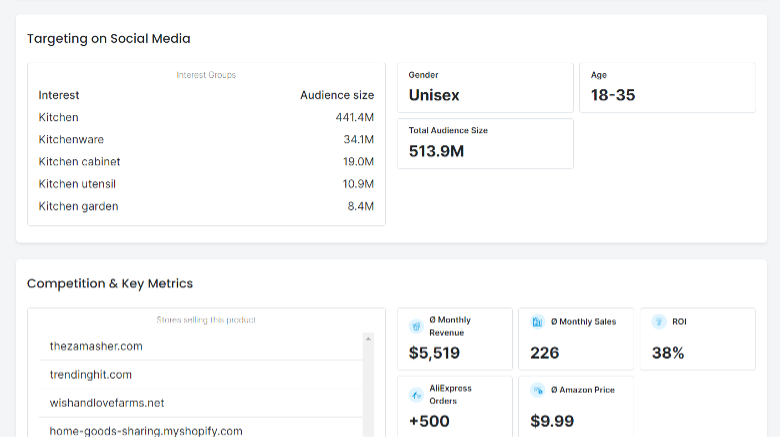Click the Gender Unisex card
Viewport: 780px width, 438px height.
[486, 88]
